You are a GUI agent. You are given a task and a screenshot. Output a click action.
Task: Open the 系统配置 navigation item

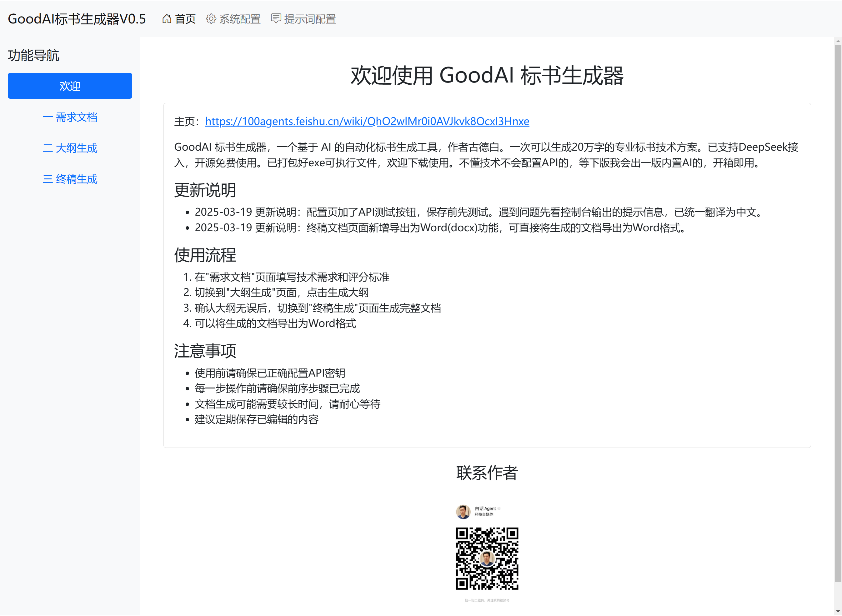click(x=233, y=19)
